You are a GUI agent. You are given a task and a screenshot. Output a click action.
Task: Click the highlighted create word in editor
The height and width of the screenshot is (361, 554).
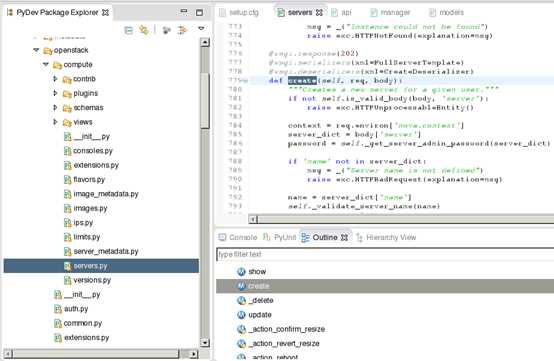coord(302,81)
